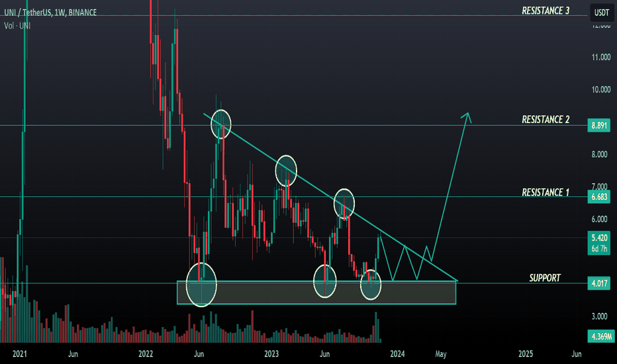Click the 11.000 price axis label

pyautogui.click(x=601, y=58)
